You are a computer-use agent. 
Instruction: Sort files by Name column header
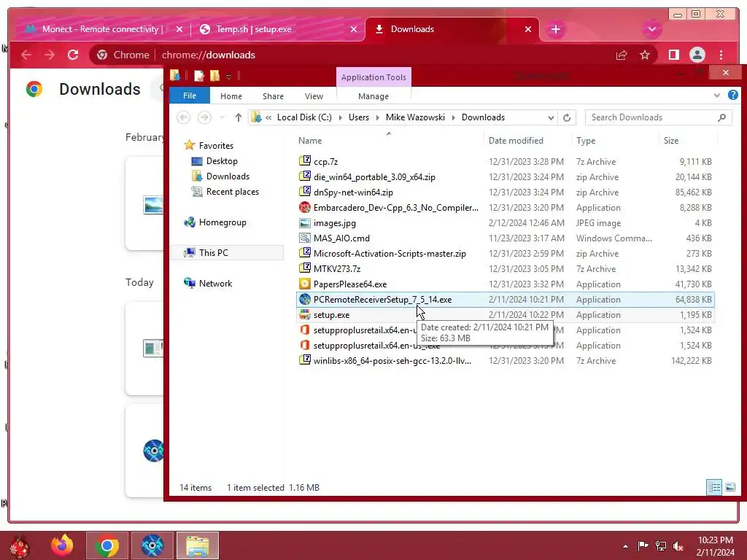310,141
